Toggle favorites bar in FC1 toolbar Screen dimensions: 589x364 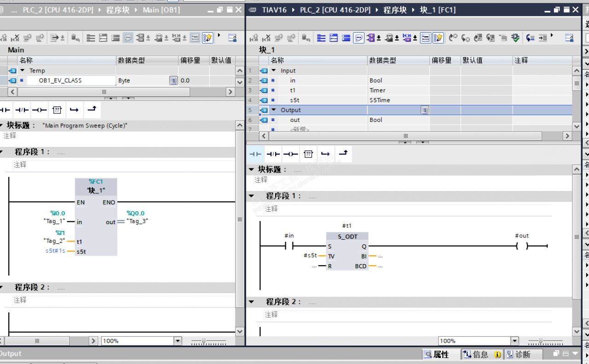(438, 38)
